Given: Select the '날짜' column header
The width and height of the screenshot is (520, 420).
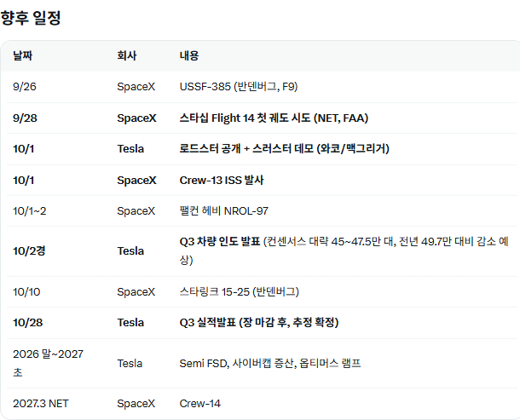Looking at the screenshot, I should click(x=22, y=55).
